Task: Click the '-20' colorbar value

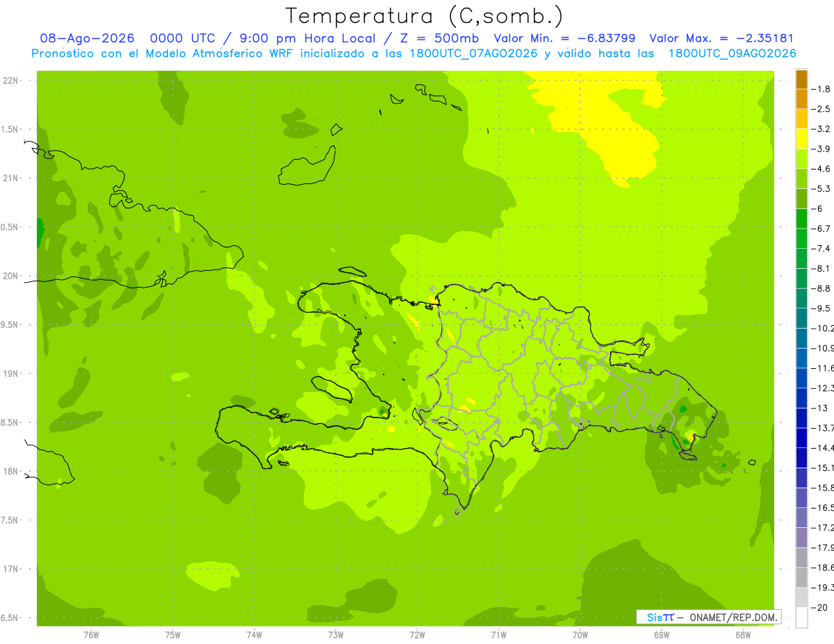Action: (x=819, y=607)
